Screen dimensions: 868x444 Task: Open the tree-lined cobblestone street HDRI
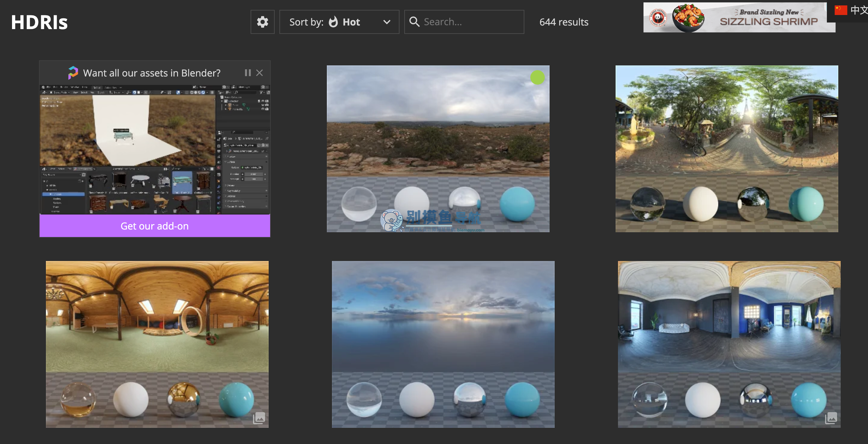[727, 148]
